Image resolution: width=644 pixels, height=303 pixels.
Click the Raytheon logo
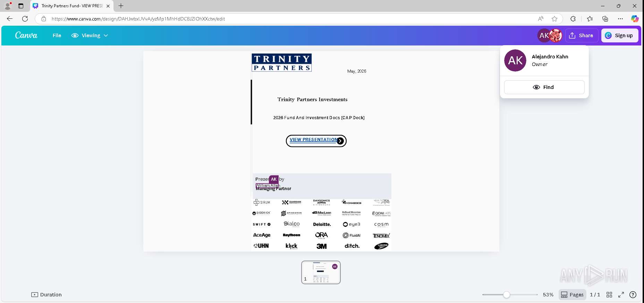pyautogui.click(x=291, y=235)
